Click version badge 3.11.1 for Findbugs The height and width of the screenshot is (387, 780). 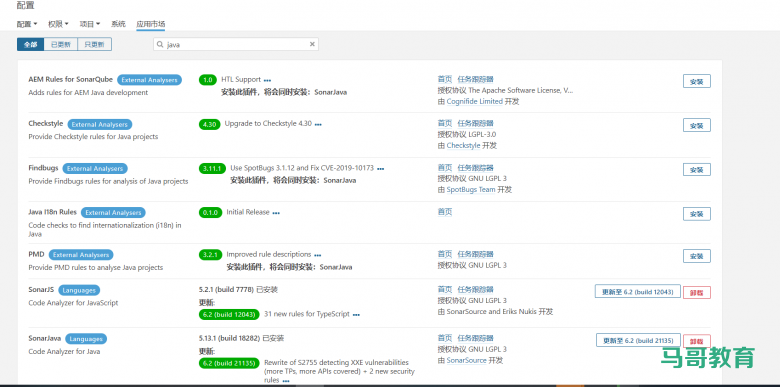tap(212, 169)
